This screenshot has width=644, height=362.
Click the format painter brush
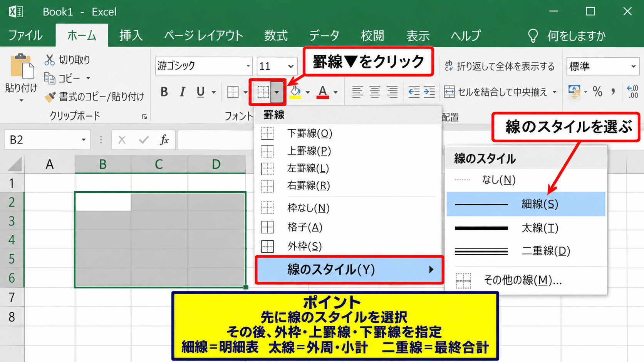pos(50,97)
